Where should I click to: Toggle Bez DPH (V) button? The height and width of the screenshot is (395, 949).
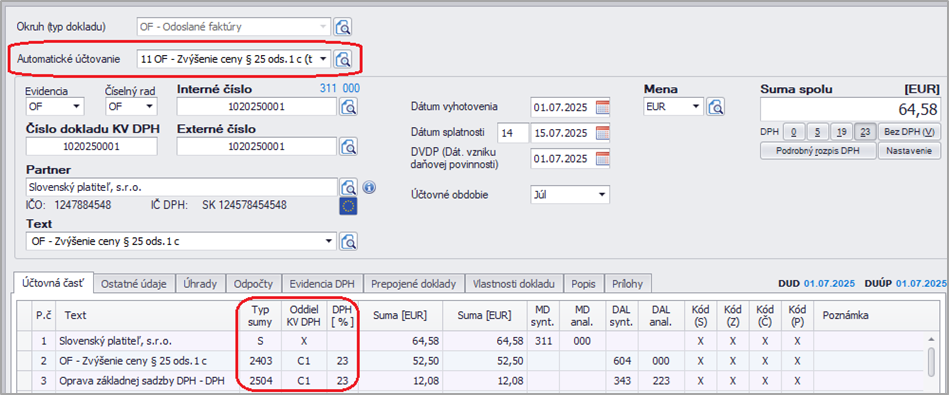click(909, 132)
